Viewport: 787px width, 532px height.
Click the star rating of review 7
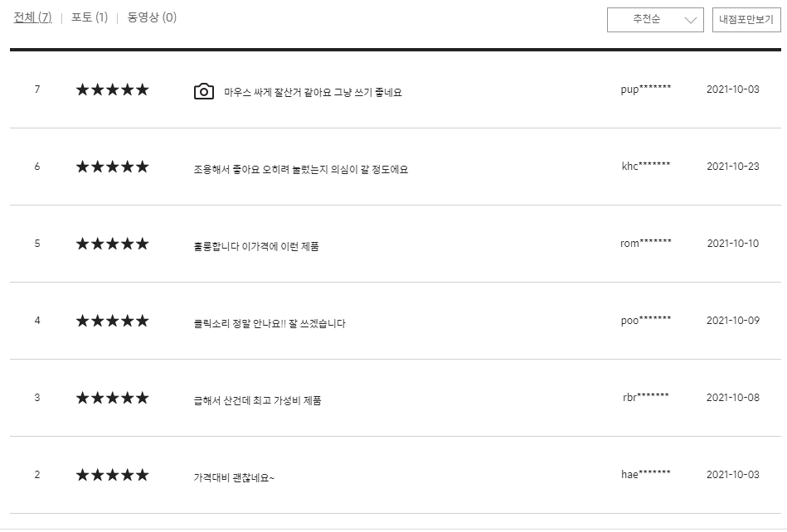[x=113, y=89]
